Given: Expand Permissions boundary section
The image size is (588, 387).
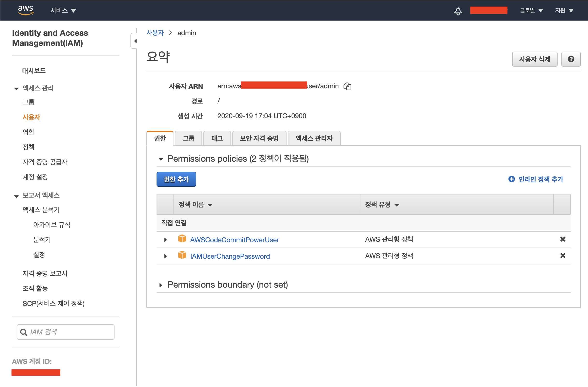Looking at the screenshot, I should click(x=161, y=285).
